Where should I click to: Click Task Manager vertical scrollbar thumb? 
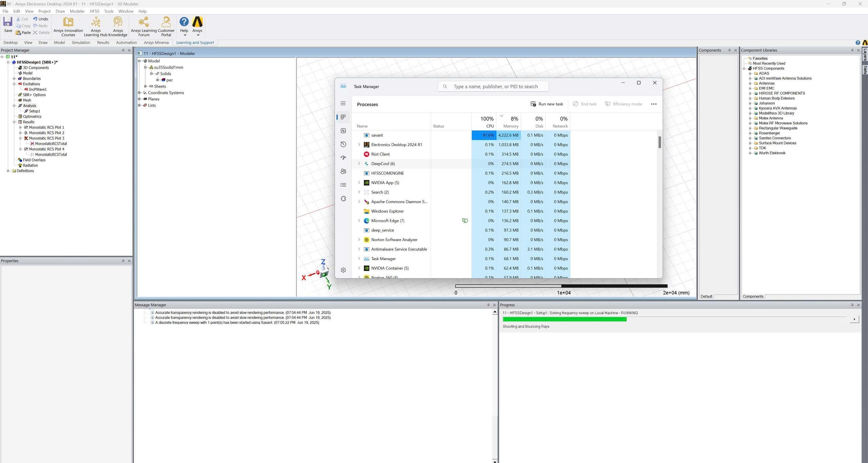pyautogui.click(x=660, y=142)
